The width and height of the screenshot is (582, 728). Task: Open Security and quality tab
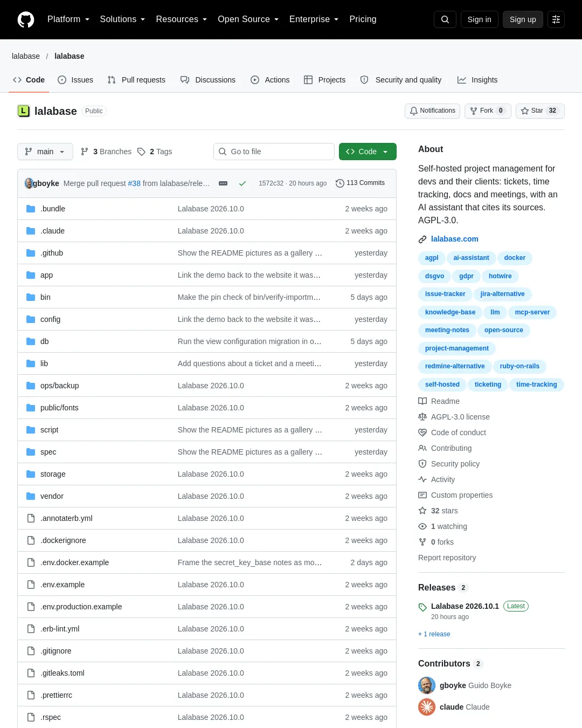401,80
